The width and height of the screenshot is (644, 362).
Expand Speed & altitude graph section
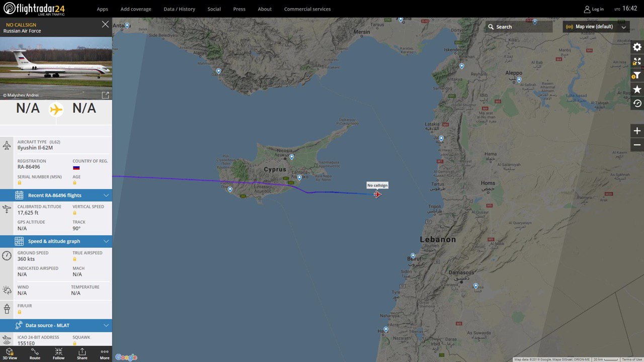tap(56, 241)
